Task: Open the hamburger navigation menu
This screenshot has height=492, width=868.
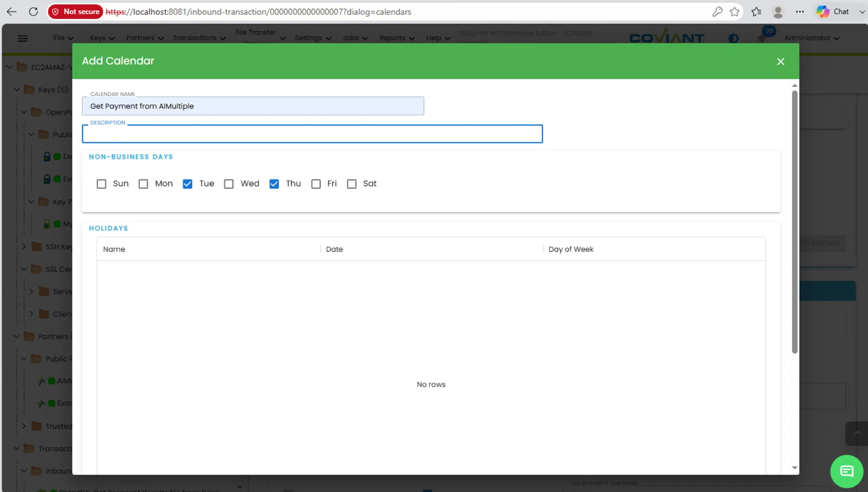Action: tap(23, 38)
